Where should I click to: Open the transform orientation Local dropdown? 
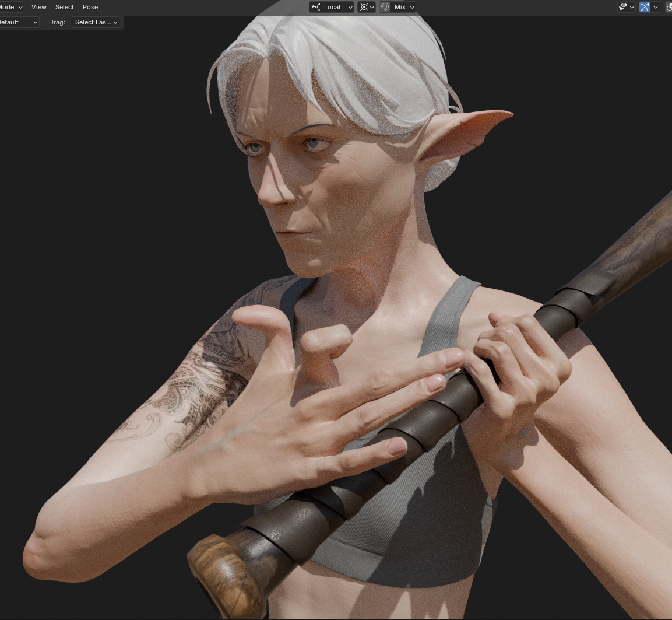click(x=332, y=7)
